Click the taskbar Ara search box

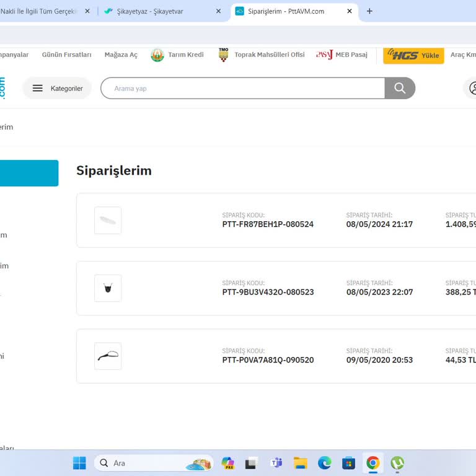[x=154, y=463]
